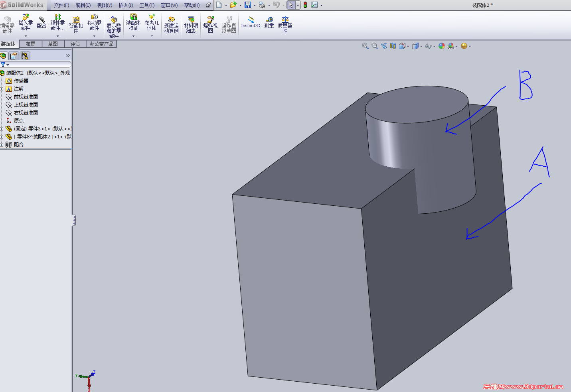Open the View Orientation icon
571x392 pixels.
click(x=402, y=46)
